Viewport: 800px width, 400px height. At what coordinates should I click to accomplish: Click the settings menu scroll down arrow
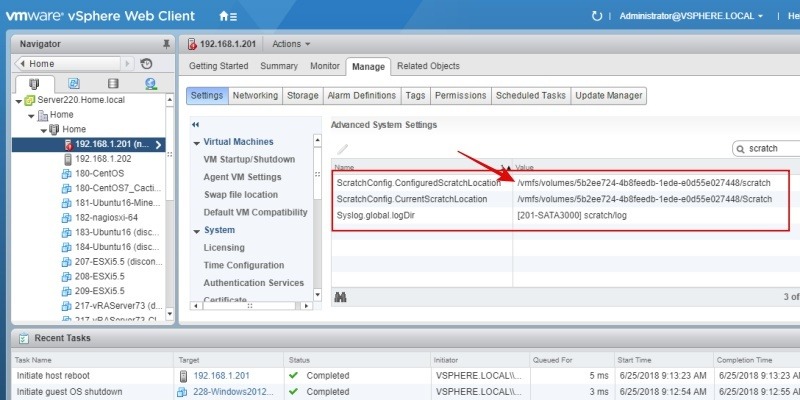pyautogui.click(x=317, y=295)
